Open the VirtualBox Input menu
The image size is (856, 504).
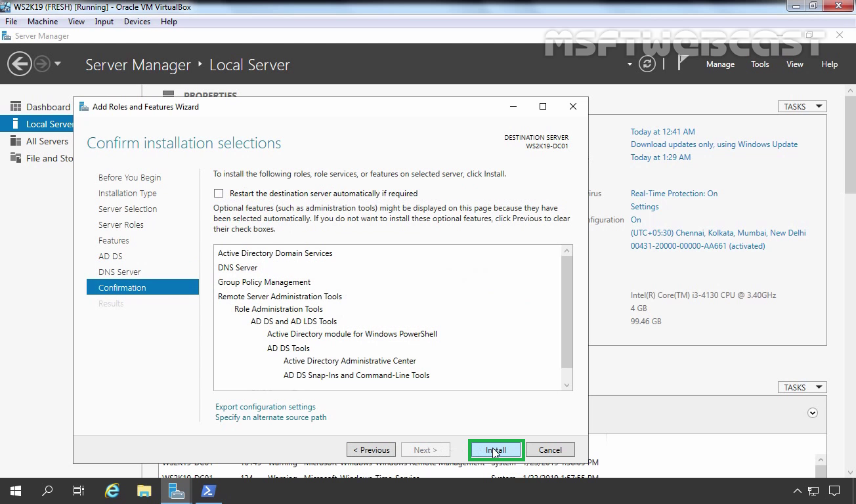tap(104, 22)
